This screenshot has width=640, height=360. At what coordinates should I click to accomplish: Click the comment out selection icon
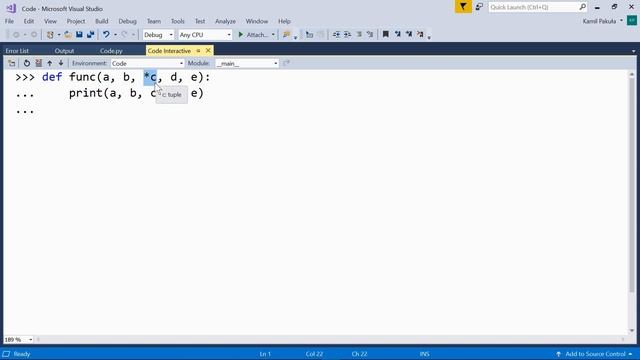click(x=359, y=35)
